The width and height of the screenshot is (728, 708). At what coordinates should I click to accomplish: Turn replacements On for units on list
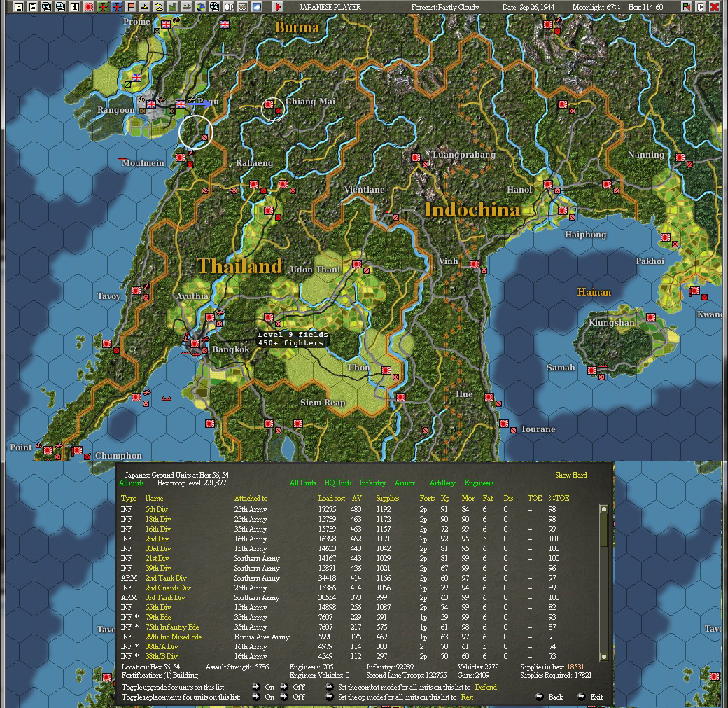click(x=269, y=697)
